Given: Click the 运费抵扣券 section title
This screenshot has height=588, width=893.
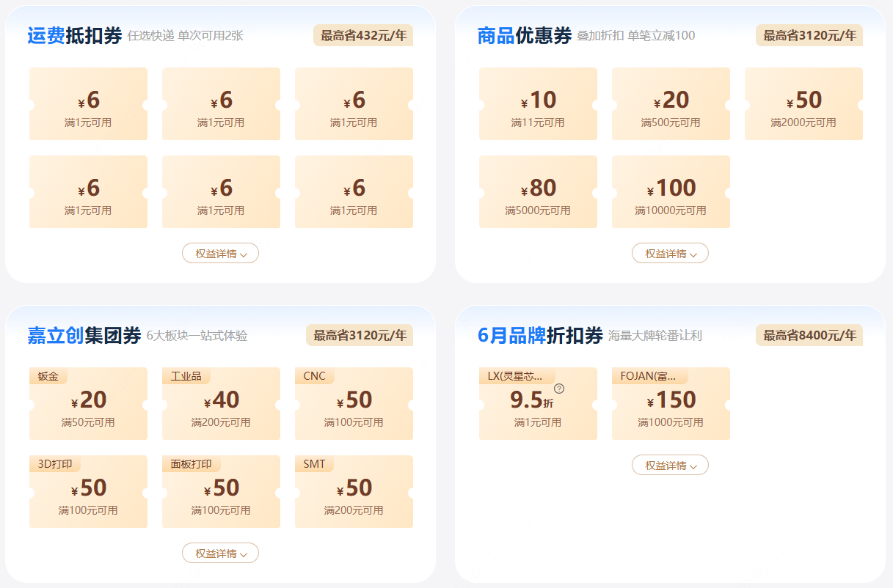Looking at the screenshot, I should click(74, 36).
